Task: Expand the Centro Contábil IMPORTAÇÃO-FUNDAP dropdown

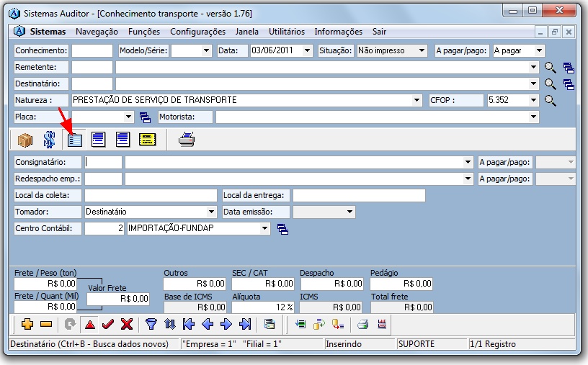Action: [265, 229]
